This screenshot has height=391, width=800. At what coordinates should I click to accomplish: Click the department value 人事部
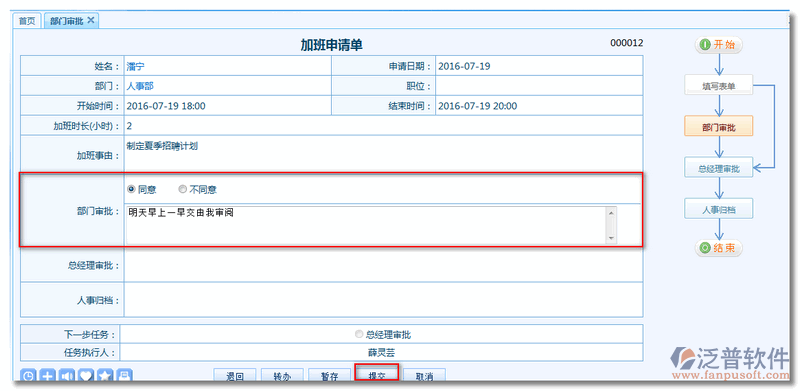140,86
